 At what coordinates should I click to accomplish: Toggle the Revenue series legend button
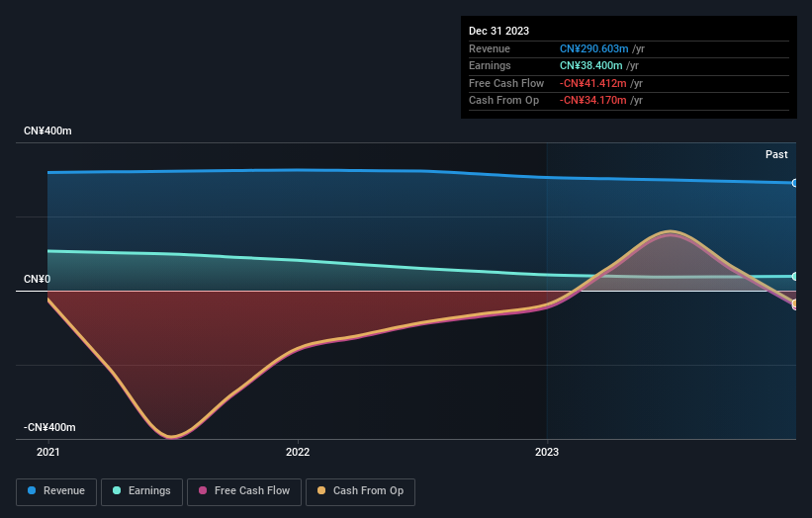click(56, 491)
